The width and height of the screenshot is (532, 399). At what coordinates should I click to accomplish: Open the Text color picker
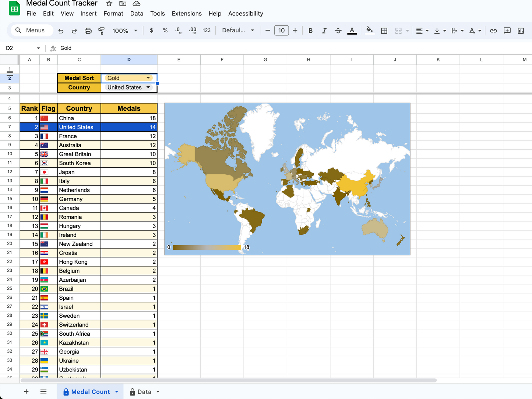pos(352,31)
